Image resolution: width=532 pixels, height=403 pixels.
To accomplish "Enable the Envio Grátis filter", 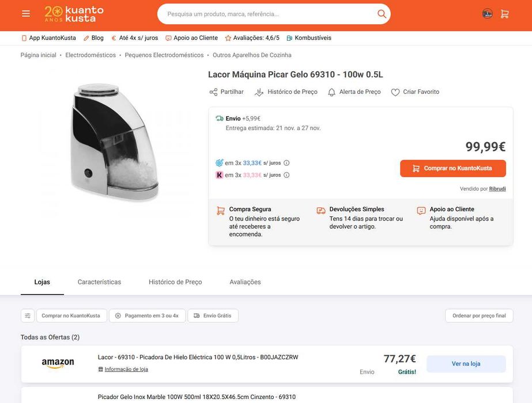I will pyautogui.click(x=213, y=315).
